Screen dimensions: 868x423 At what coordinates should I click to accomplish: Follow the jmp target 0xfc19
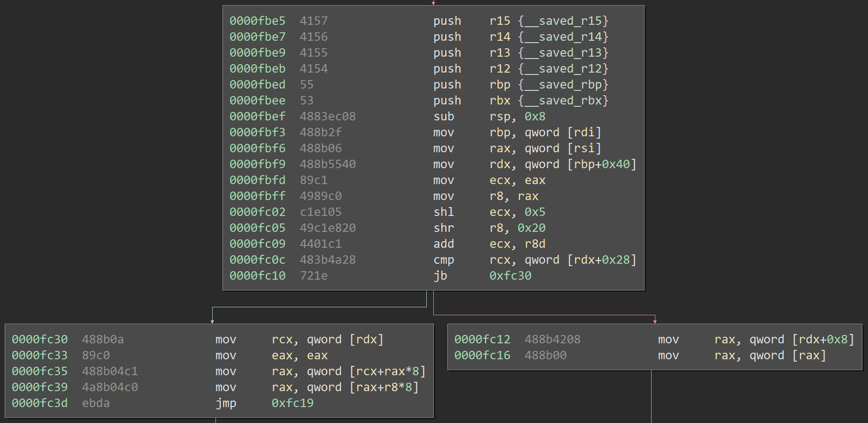(x=292, y=403)
